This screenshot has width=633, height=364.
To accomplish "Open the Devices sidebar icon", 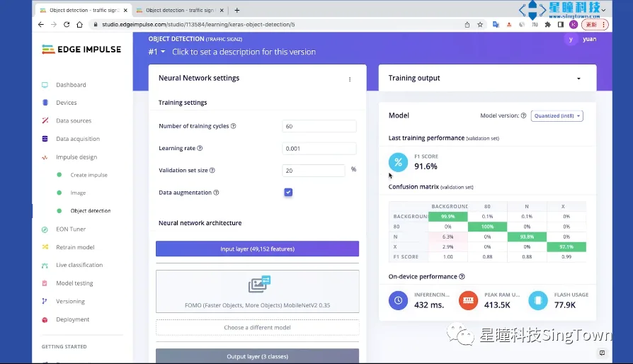I will coord(45,103).
